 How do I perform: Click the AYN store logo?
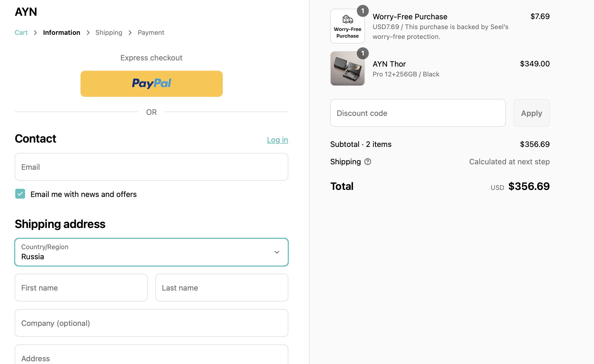pyautogui.click(x=26, y=12)
